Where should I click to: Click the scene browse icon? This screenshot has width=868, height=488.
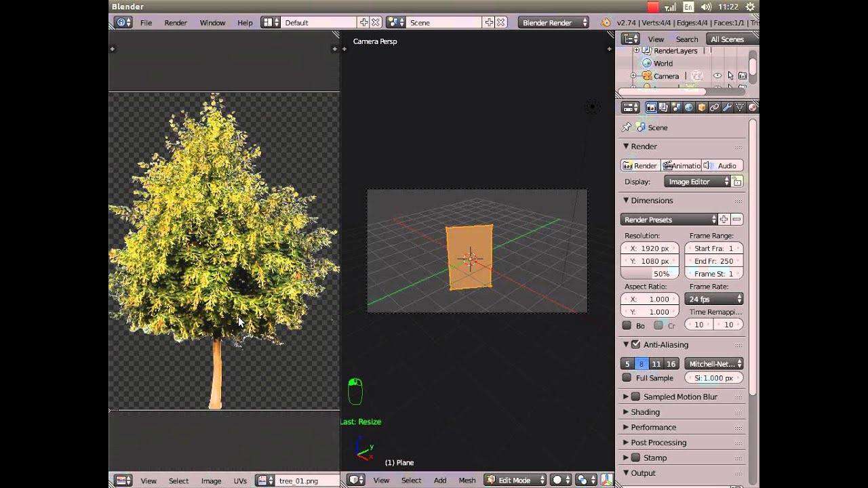click(x=395, y=22)
